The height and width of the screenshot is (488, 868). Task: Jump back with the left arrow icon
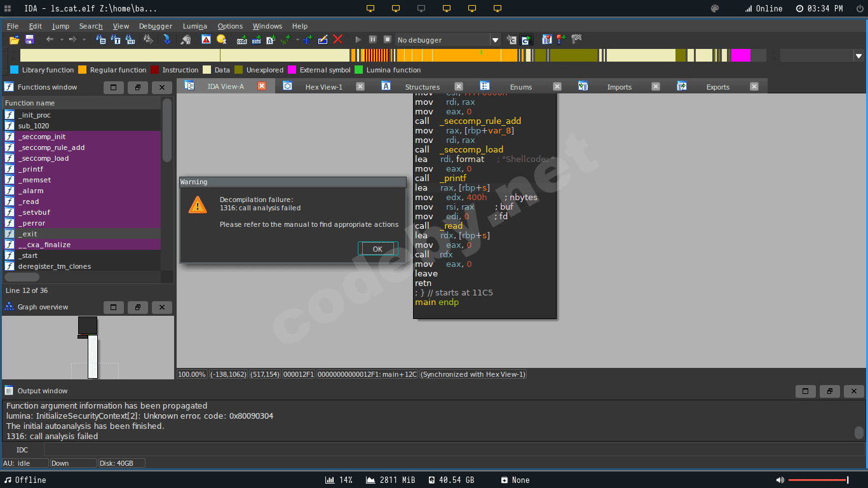50,39
